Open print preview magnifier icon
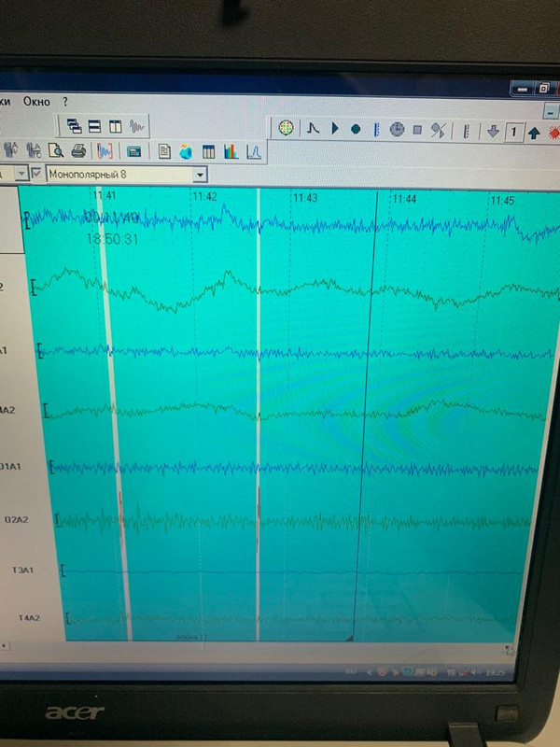 (56, 151)
